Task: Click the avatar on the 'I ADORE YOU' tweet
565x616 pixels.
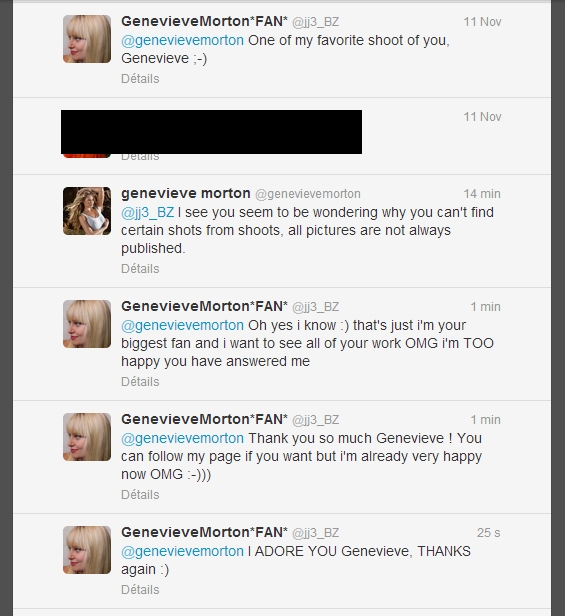Action: [87, 550]
